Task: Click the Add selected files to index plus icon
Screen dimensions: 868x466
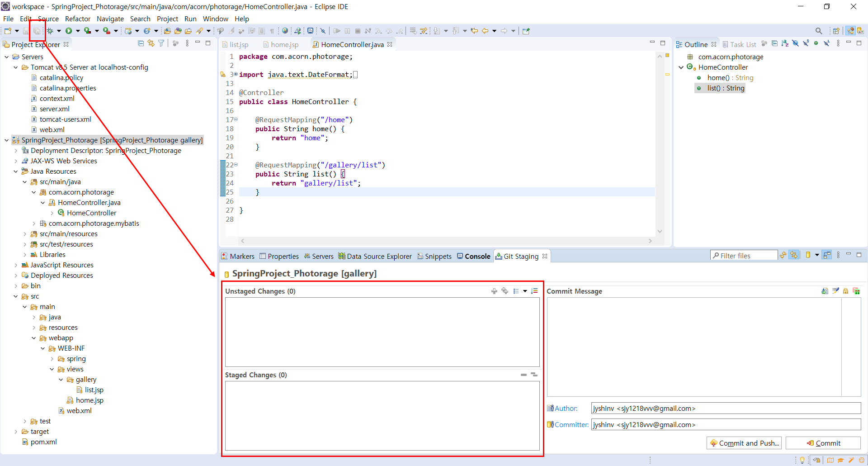Action: [494, 291]
